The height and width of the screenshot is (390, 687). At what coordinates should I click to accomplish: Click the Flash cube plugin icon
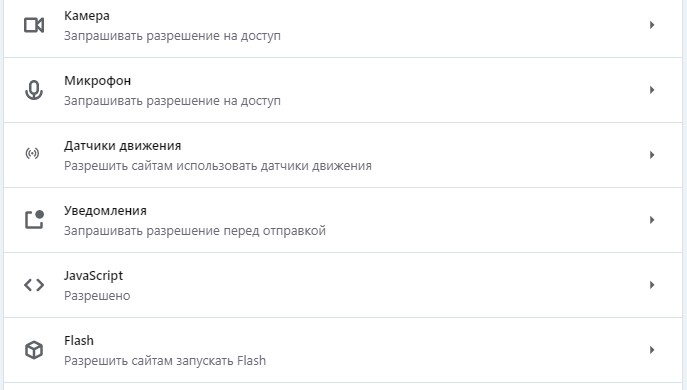click(34, 350)
